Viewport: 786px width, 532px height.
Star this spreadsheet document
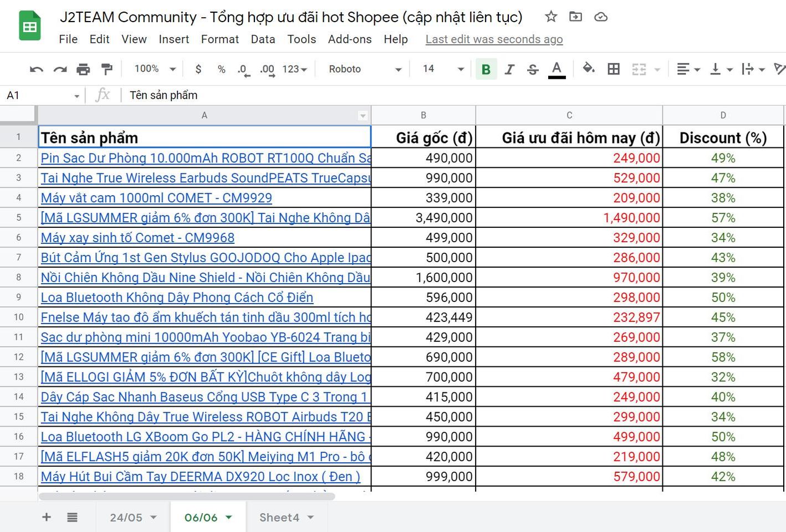[550, 17]
